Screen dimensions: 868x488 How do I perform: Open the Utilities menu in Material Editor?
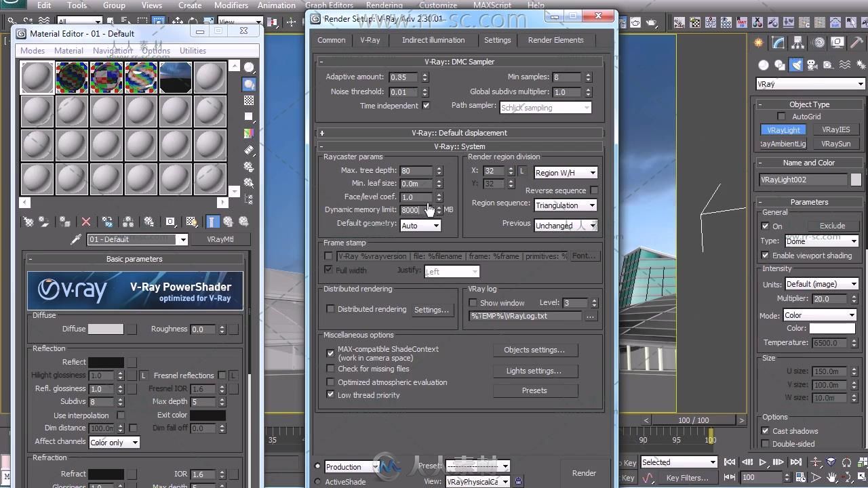(x=193, y=51)
